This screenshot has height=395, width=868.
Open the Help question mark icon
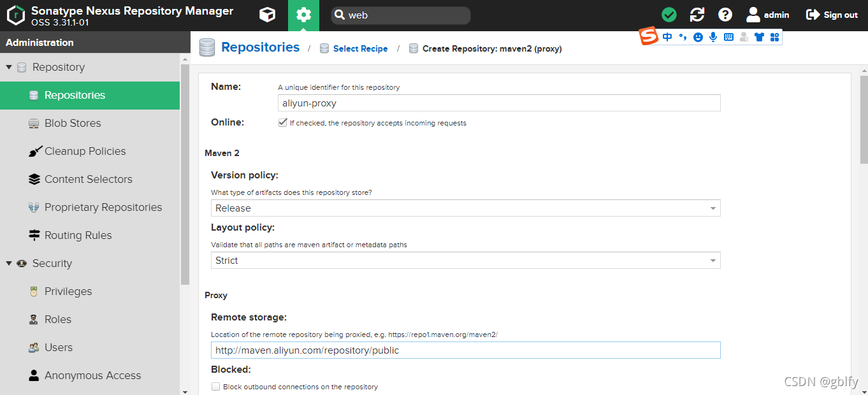point(725,15)
